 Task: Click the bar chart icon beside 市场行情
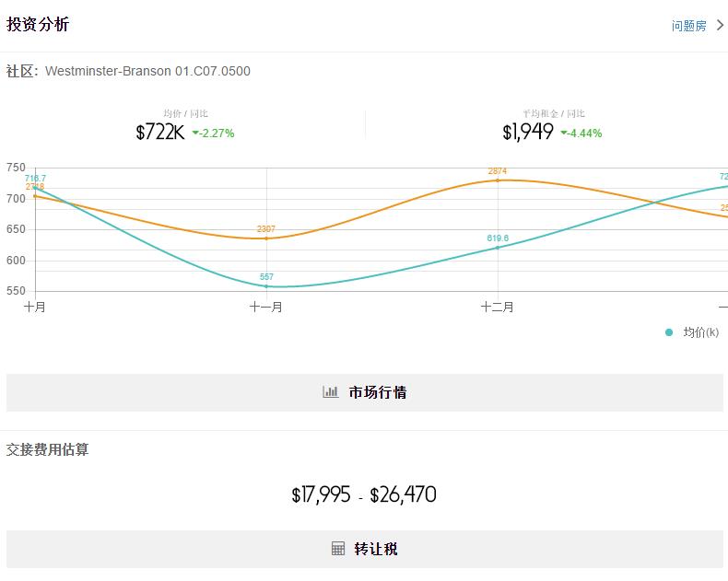pos(330,392)
